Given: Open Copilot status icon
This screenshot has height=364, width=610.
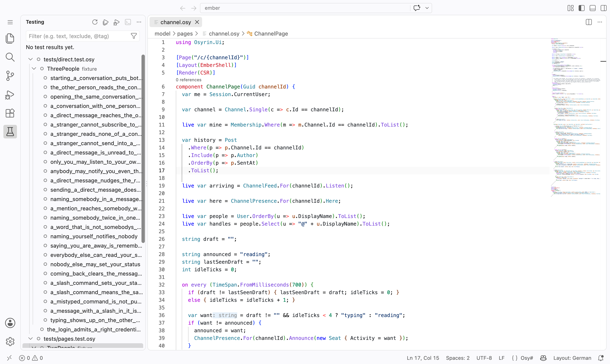Looking at the screenshot, I should click(543, 358).
